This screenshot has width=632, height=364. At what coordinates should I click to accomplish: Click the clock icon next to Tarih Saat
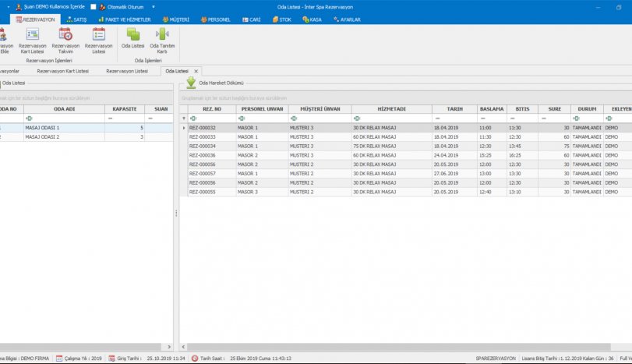195,358
